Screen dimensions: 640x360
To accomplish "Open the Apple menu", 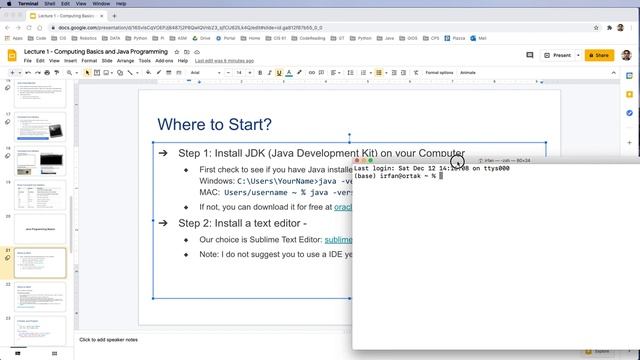I will (9, 4).
